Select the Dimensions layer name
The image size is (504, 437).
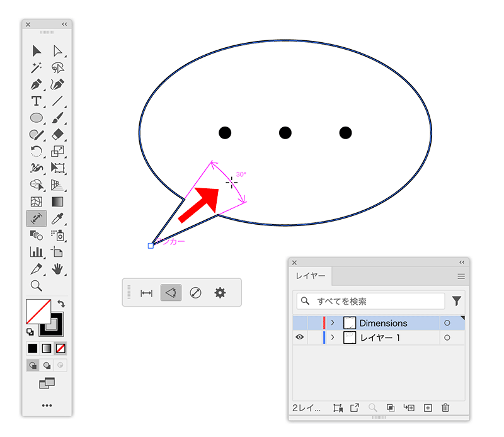pos(384,323)
